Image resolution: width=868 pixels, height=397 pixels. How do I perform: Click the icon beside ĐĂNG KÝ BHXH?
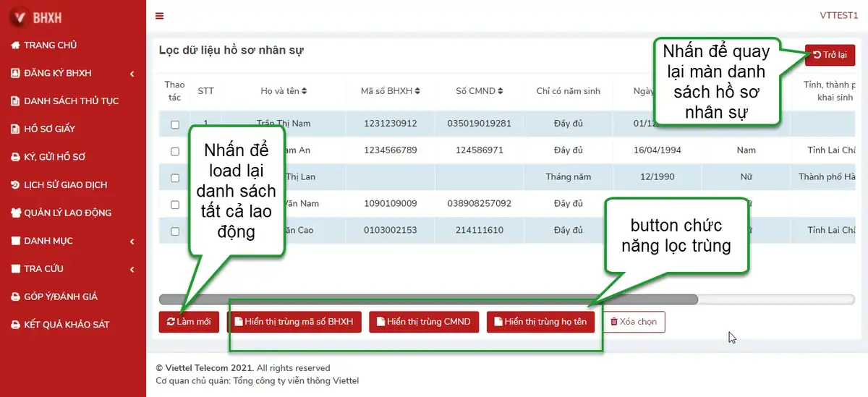[x=14, y=73]
